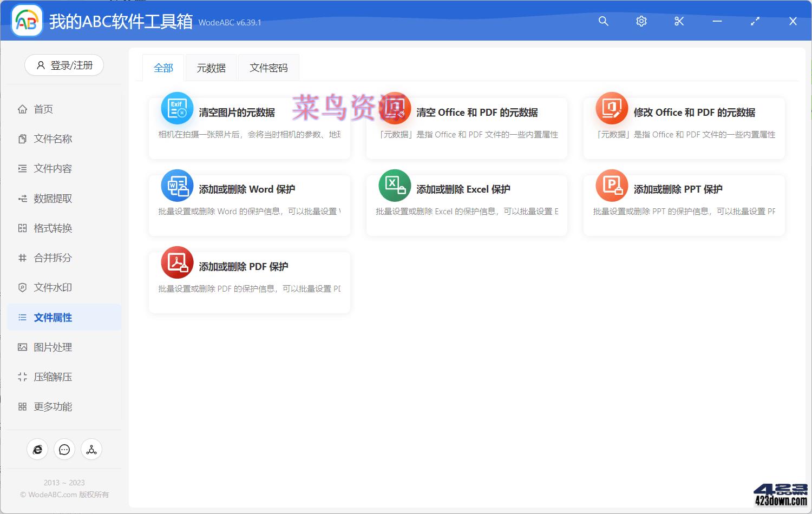
Task: Click the scissors icon in the title bar
Action: click(x=679, y=22)
